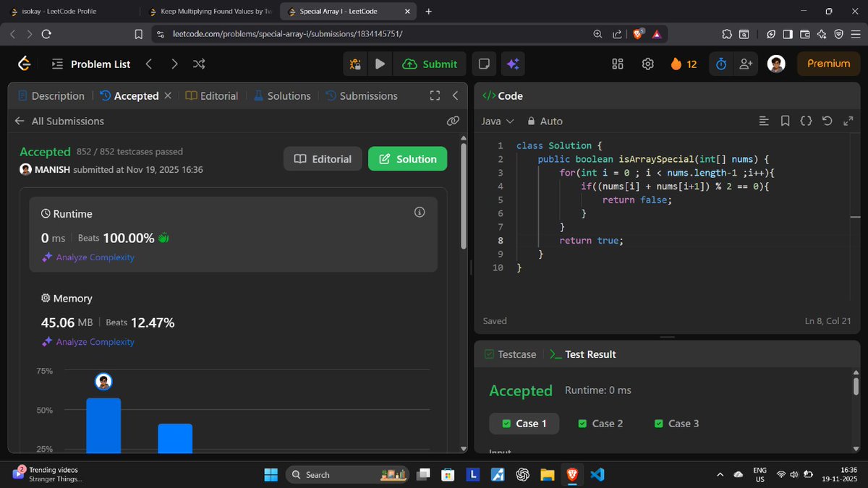Check the Case 2 test checkbox
This screenshot has width=868, height=488.
coord(581,423)
